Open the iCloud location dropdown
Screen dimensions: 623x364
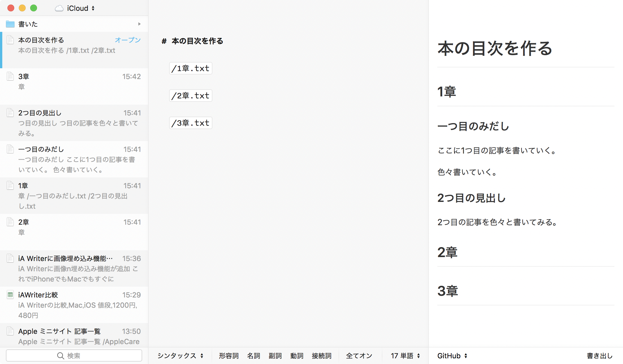point(81,8)
